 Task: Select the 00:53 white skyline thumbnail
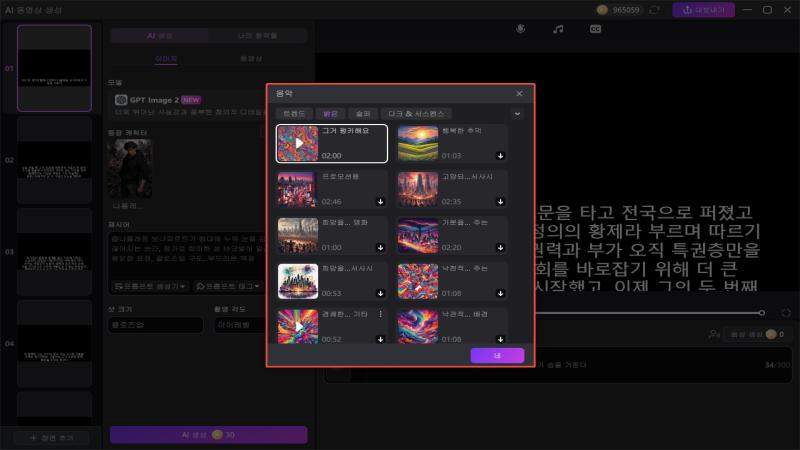click(298, 281)
